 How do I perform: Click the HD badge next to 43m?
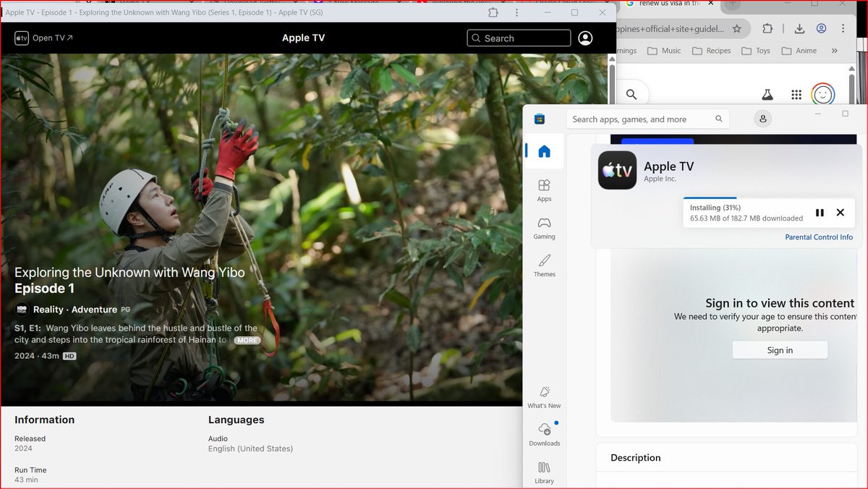point(69,356)
